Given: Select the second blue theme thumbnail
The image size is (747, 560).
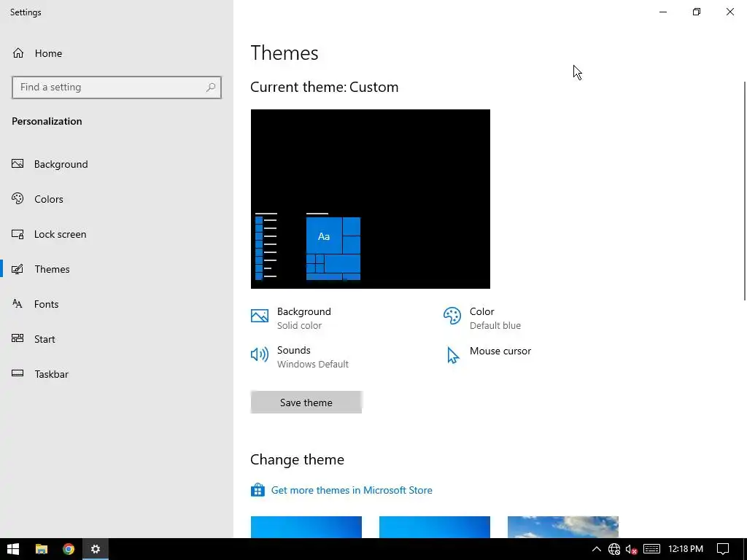Looking at the screenshot, I should point(435,527).
